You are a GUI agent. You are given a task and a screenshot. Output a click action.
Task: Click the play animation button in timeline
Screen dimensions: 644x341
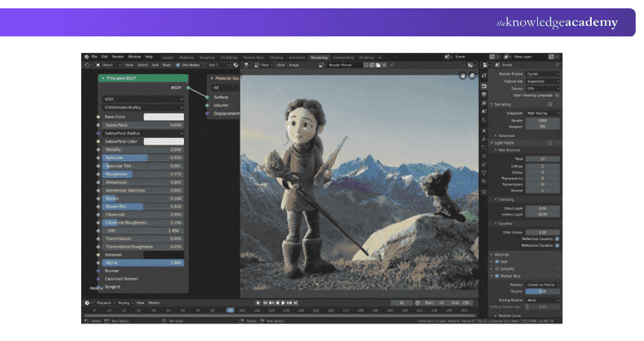point(283,303)
